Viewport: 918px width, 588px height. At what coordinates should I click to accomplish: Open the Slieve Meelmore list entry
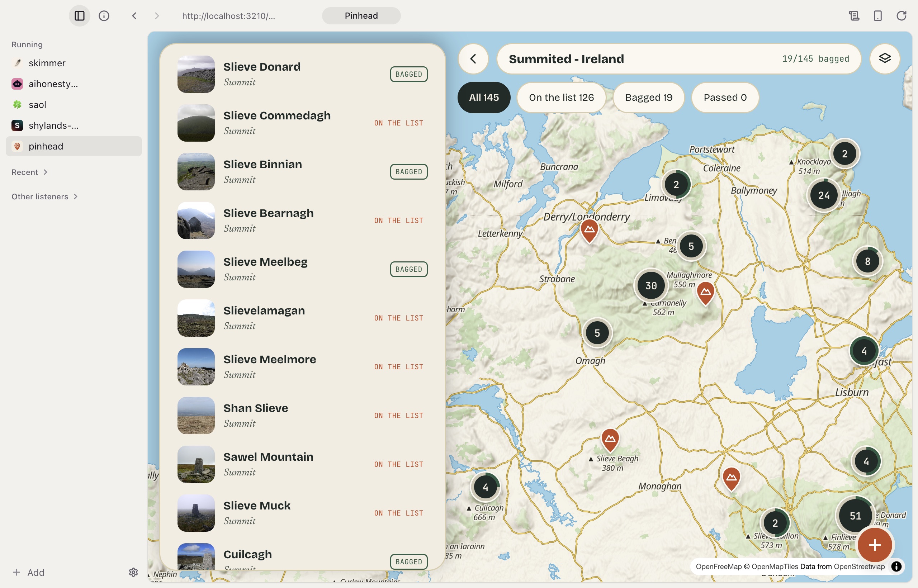point(302,367)
